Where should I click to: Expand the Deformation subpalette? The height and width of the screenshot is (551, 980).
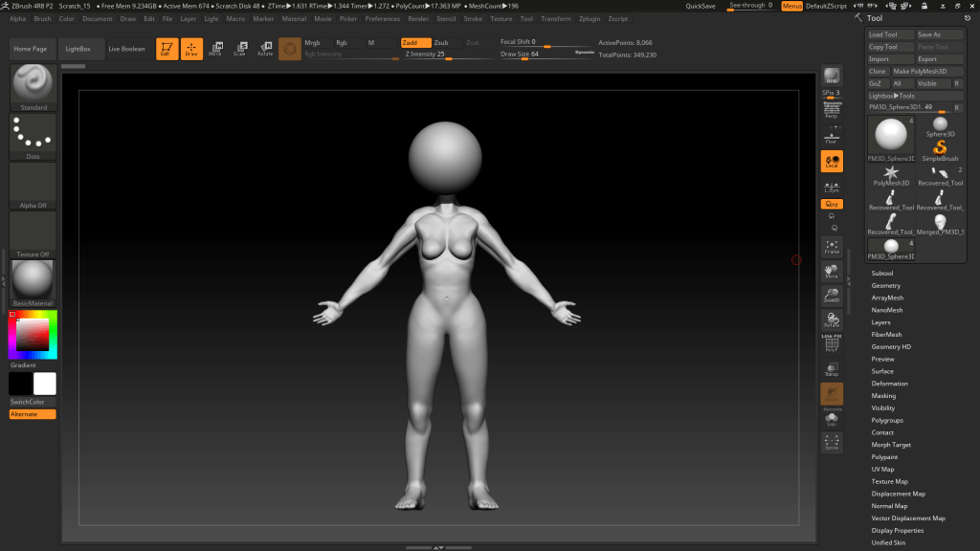click(x=889, y=384)
